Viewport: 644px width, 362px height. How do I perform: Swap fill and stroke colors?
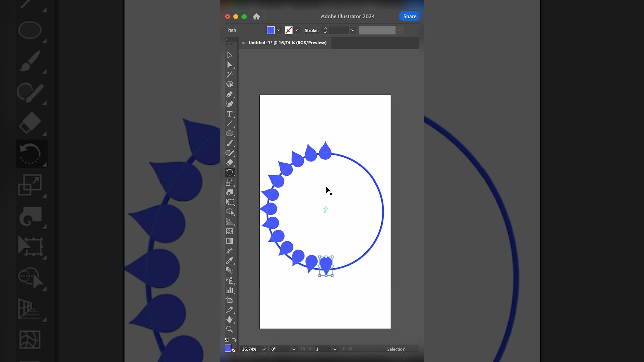[x=234, y=340]
